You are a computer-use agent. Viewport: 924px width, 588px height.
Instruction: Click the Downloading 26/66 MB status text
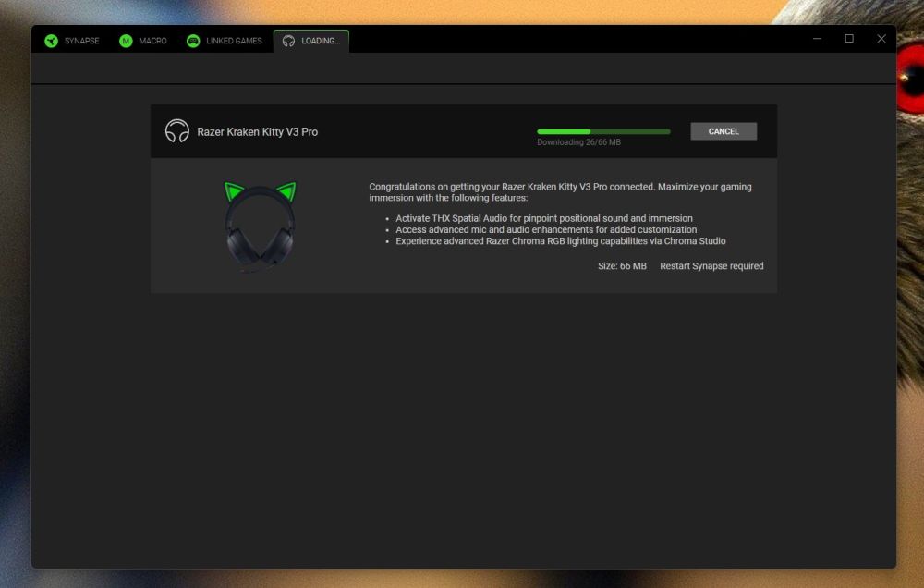coord(578,142)
